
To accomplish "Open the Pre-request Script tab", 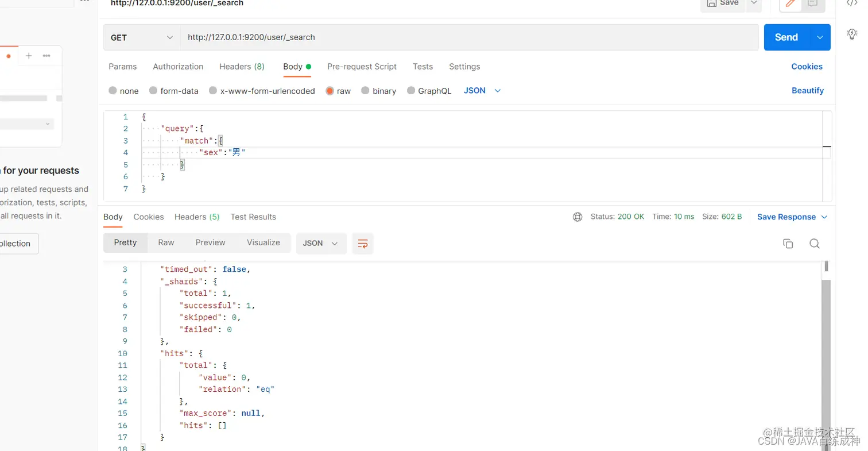I will tap(362, 67).
